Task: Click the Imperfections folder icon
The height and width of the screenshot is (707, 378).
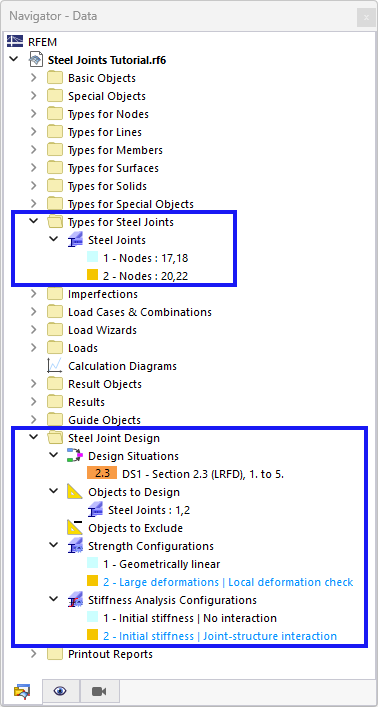Action: pos(55,294)
